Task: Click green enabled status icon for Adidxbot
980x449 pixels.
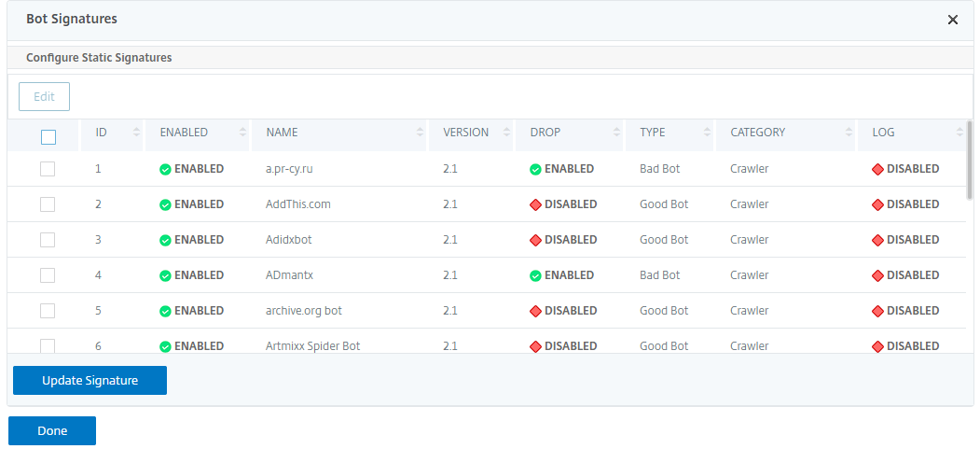Action: click(x=166, y=240)
